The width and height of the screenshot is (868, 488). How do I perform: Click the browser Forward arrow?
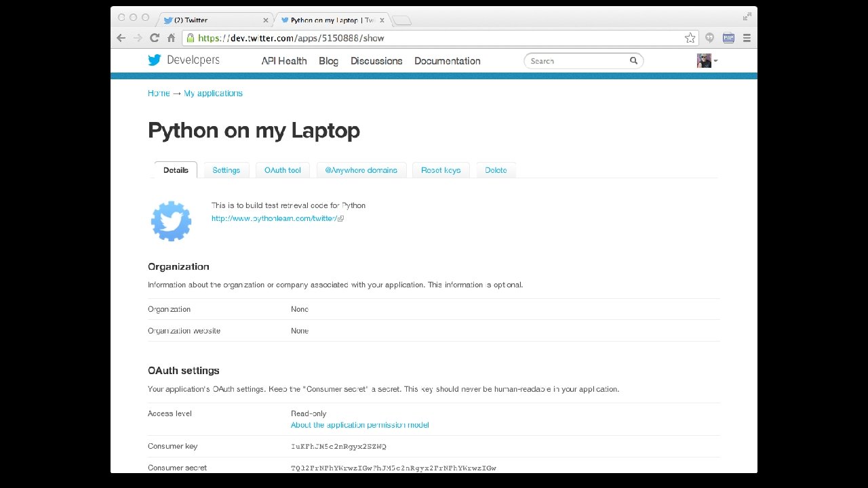pyautogui.click(x=138, y=38)
